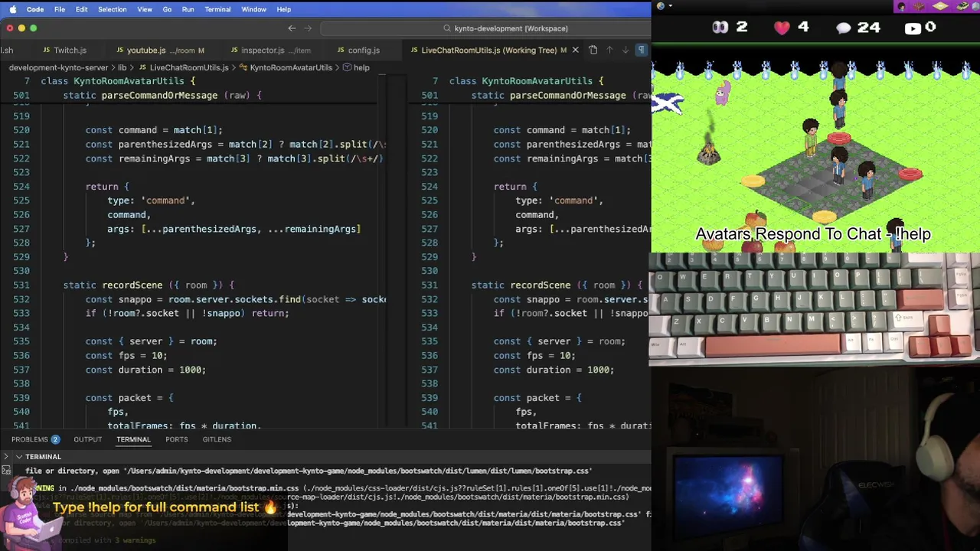Viewport: 980px width, 551px height.
Task: Open the Code menu in the menu bar
Action: (35, 9)
